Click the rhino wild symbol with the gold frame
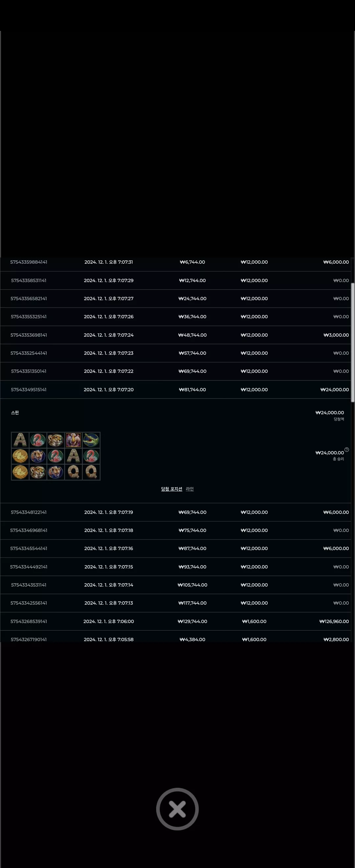355x868 pixels. point(73,440)
